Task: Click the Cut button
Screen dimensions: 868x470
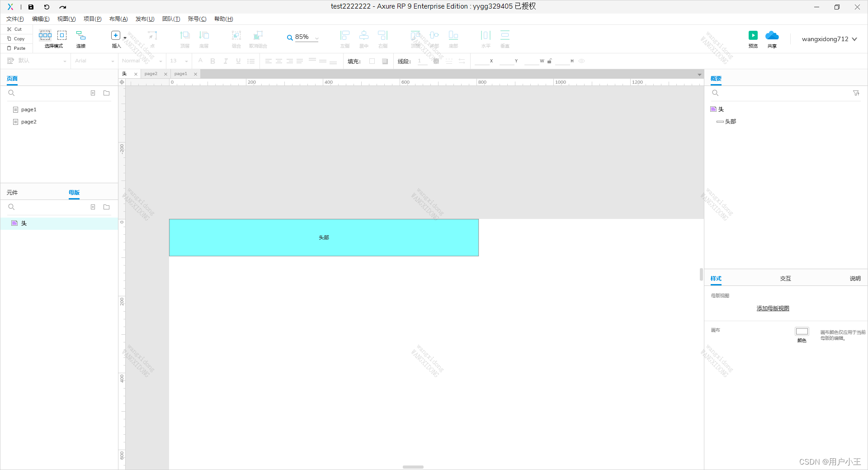Action: point(14,29)
